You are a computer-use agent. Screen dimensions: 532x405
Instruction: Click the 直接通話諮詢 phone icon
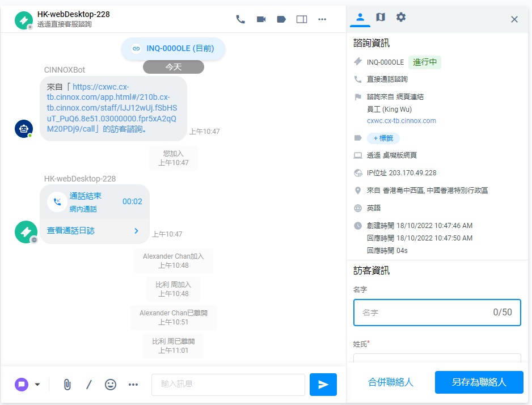[358, 79]
